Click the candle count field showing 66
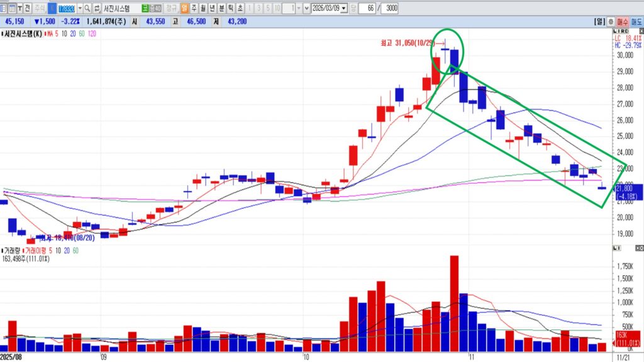This screenshot has width=644, height=362. (x=369, y=8)
